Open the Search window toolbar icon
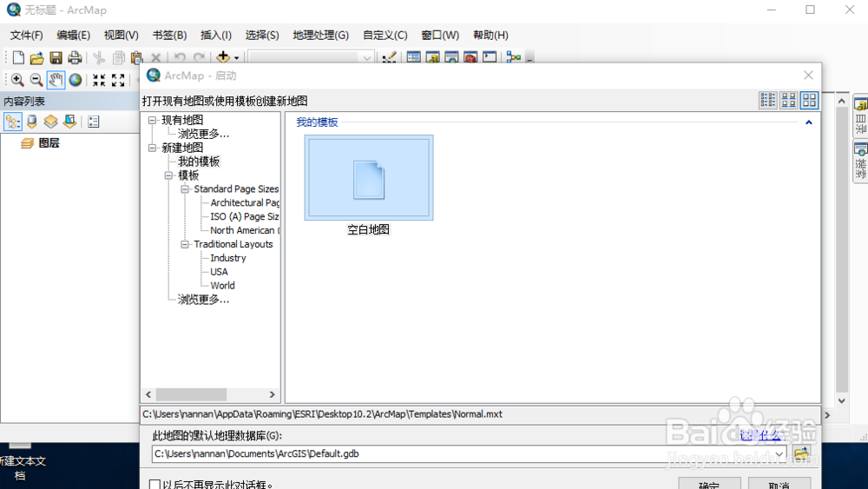Image resolution: width=868 pixels, height=489 pixels. pos(451,57)
